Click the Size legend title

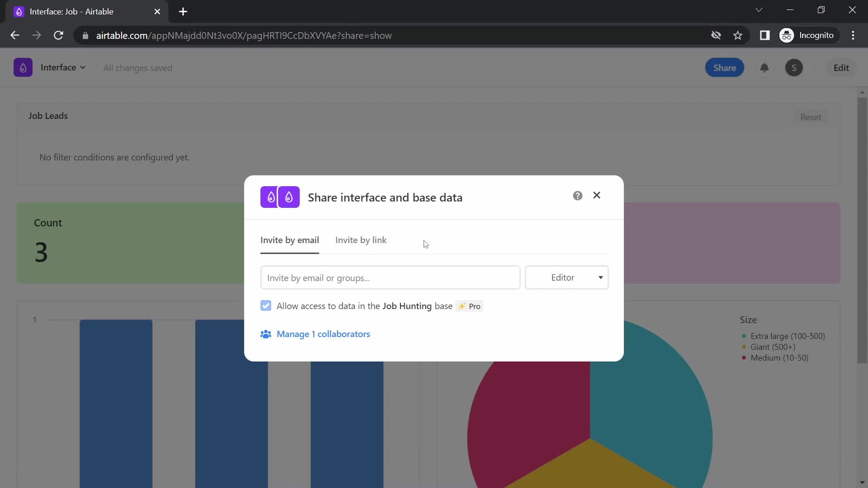(748, 320)
